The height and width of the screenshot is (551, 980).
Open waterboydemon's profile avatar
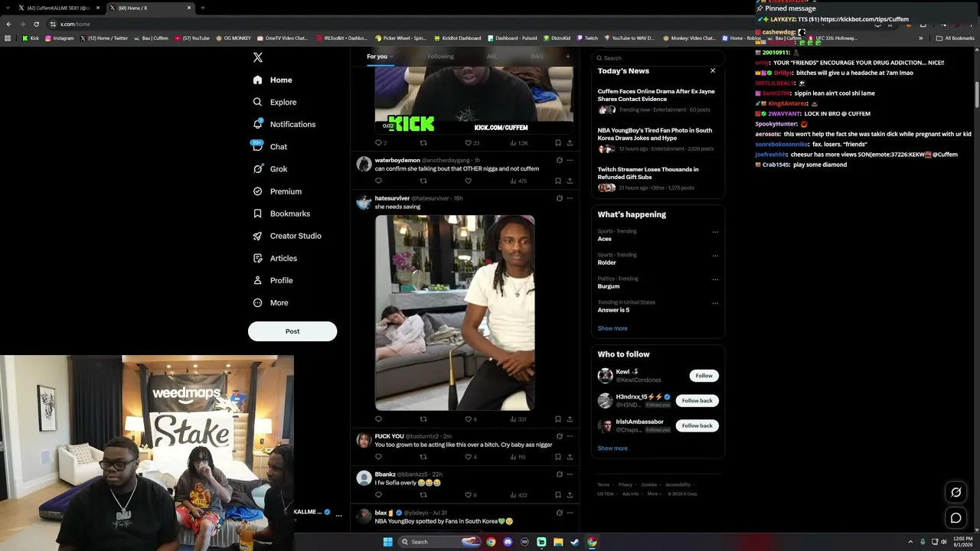click(x=364, y=165)
